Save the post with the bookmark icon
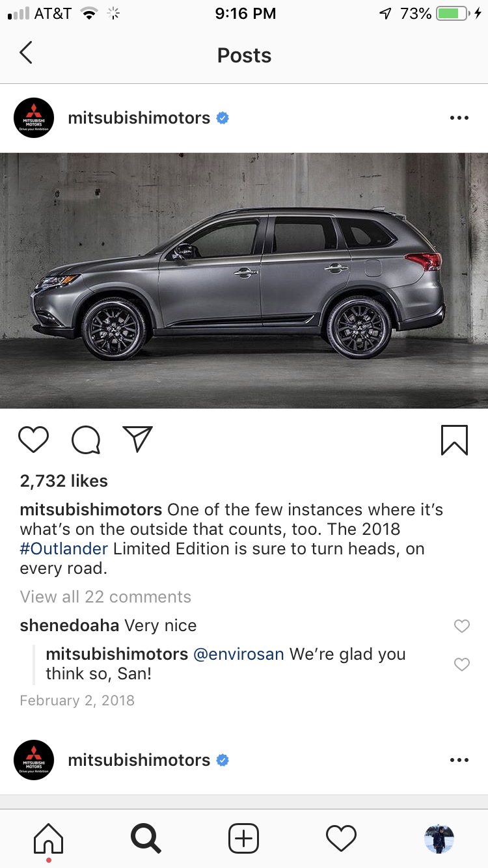The height and width of the screenshot is (868, 488). coord(454,440)
